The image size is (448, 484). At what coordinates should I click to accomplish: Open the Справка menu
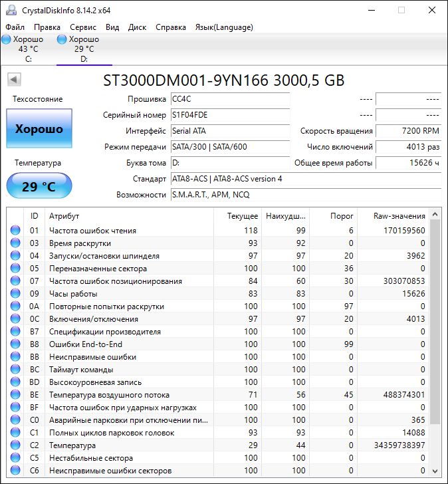point(171,27)
